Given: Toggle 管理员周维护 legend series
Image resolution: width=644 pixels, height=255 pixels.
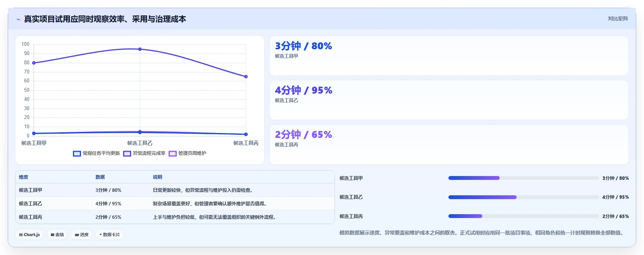Looking at the screenshot, I should pos(188,153).
